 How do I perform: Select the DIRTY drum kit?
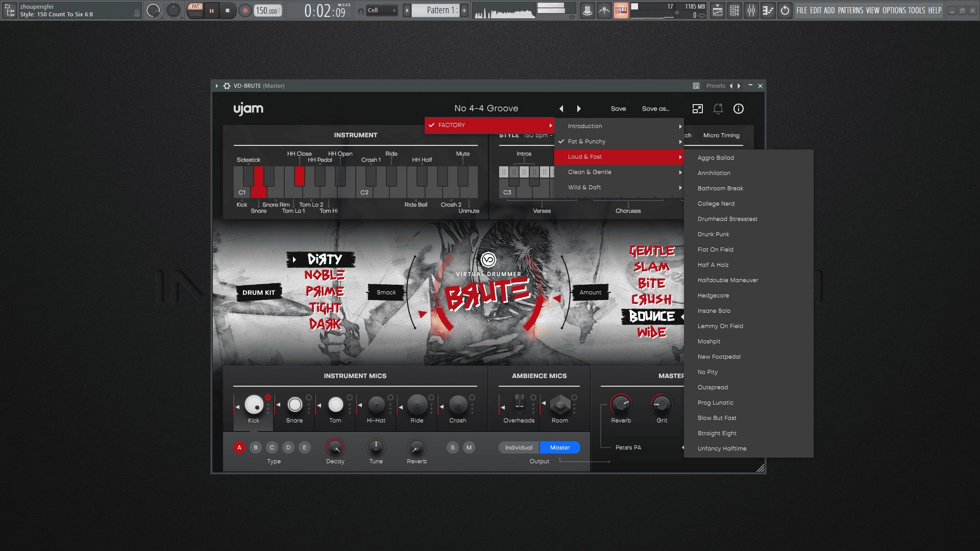click(325, 259)
